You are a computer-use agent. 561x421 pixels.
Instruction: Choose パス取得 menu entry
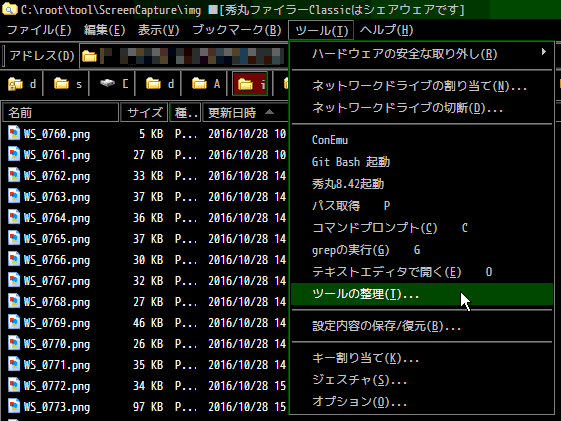pos(422,206)
